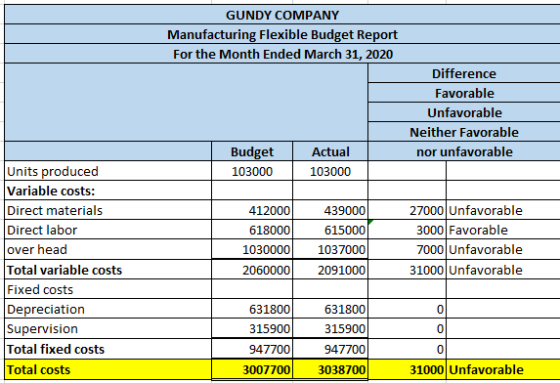This screenshot has height=383, width=560.
Task: Select the Supervision row label
Action: click(x=42, y=329)
